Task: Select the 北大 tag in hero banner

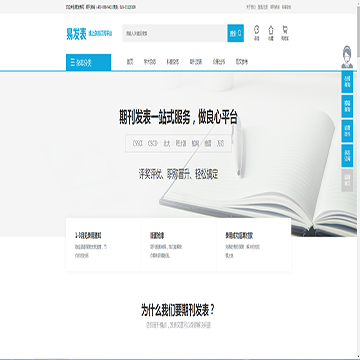Action: pos(166,143)
